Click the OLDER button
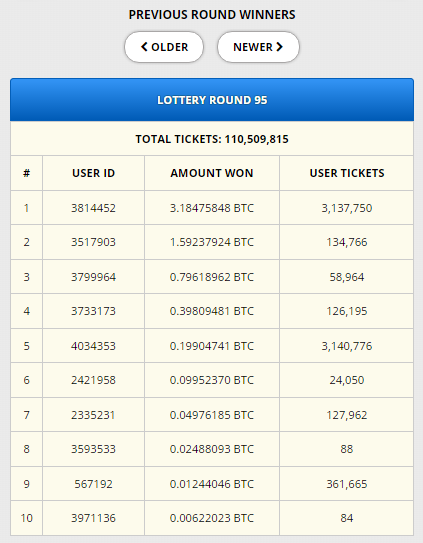 coord(164,47)
